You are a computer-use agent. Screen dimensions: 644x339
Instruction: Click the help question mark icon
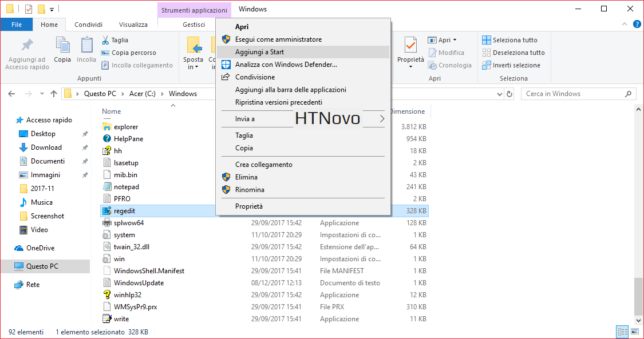tap(637, 25)
